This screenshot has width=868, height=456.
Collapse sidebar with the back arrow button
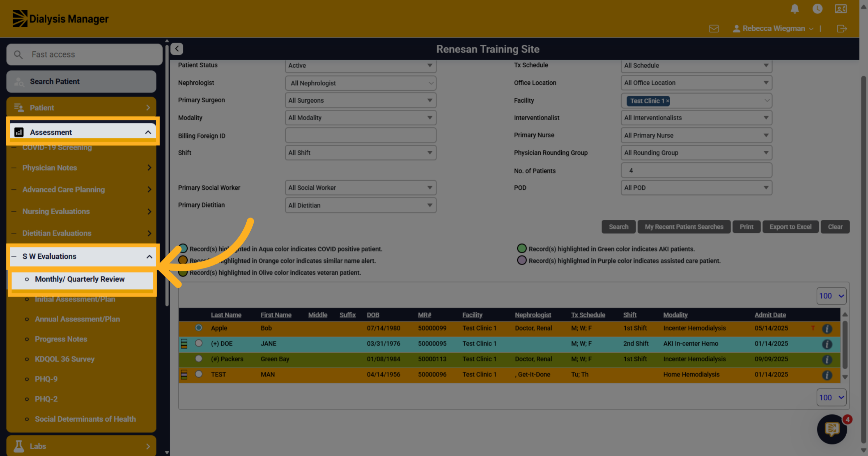pos(177,49)
